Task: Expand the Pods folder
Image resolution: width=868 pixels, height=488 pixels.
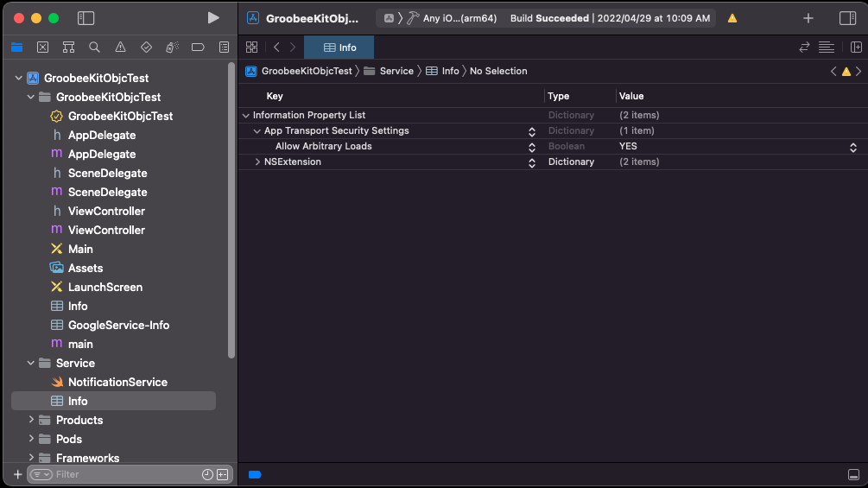Action: pyautogui.click(x=31, y=439)
